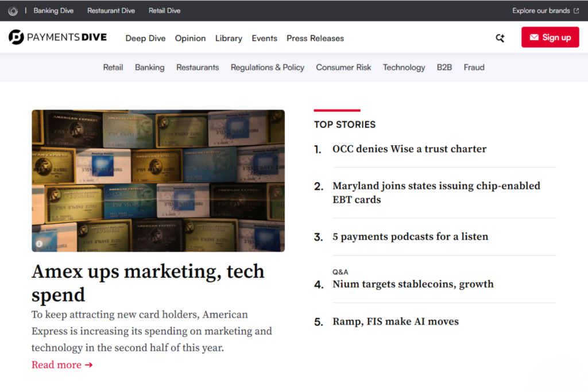Select the Consumer Risk topic

point(343,68)
